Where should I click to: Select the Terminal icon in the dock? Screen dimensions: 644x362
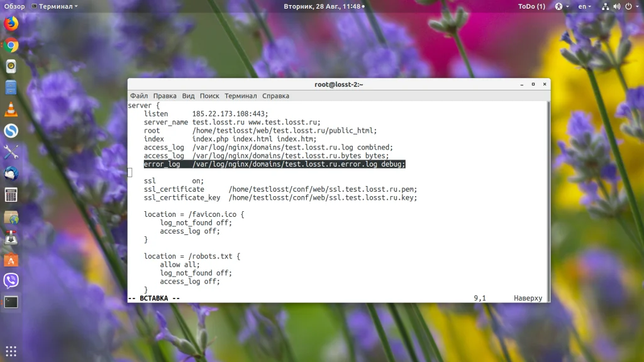pyautogui.click(x=11, y=302)
